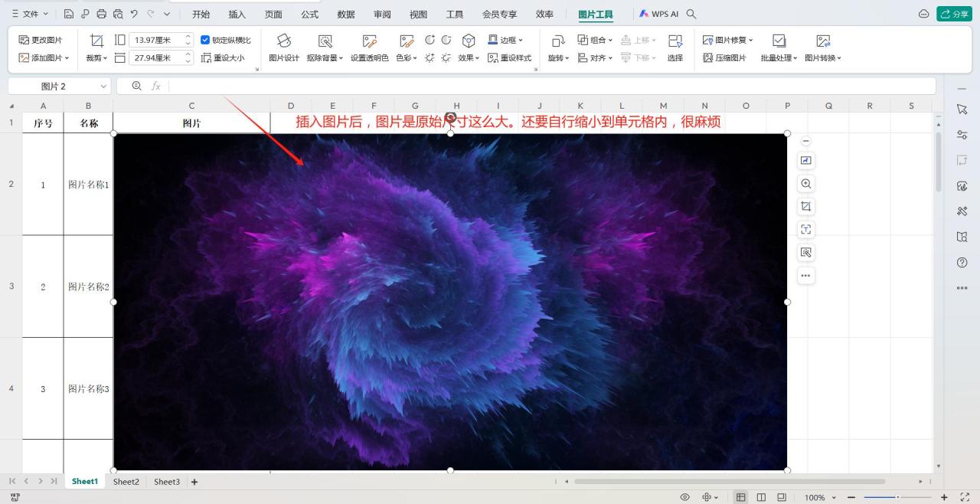Switch to the 审阅 ribbon tab
This screenshot has height=504, width=980.
tap(382, 14)
